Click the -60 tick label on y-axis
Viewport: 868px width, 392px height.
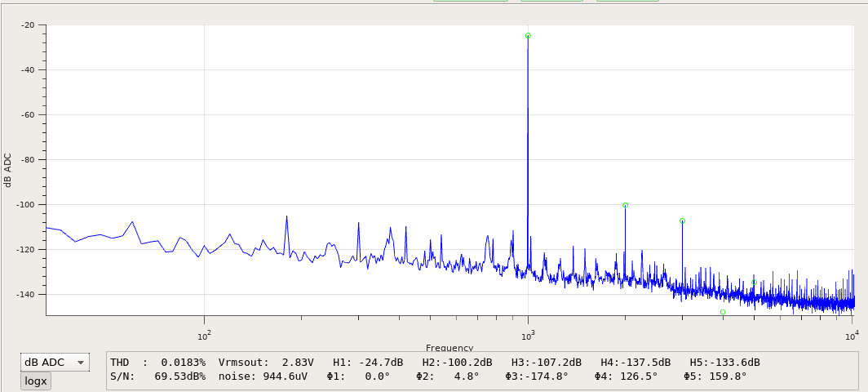click(28, 115)
